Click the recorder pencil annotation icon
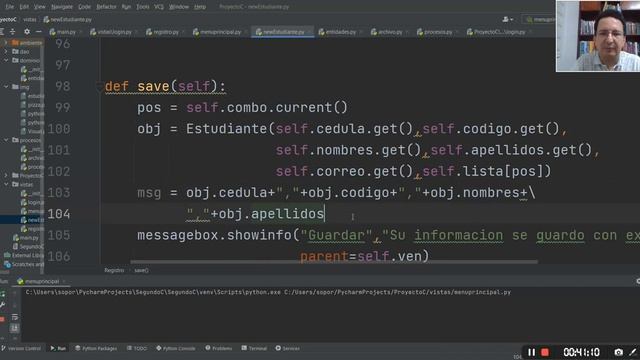Screen dimensions: 640x360 (x=633, y=352)
